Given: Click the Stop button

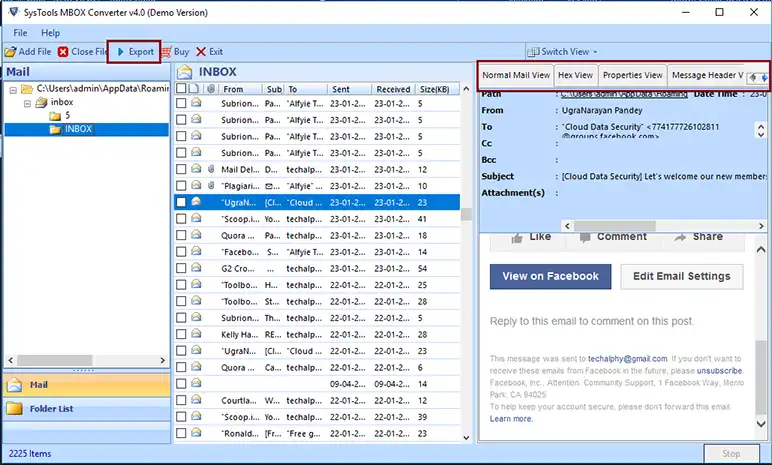Looking at the screenshot, I should pos(731,454).
